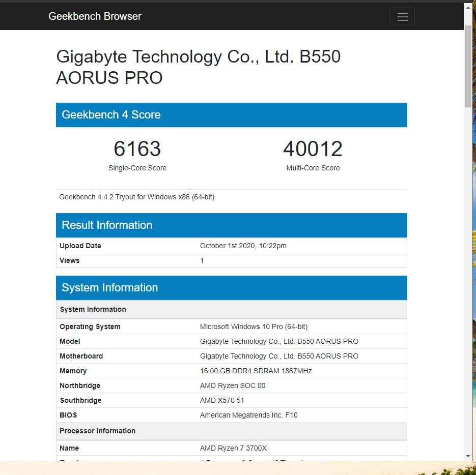Image resolution: width=476 pixels, height=475 pixels.
Task: Click the Views label
Action: pos(70,260)
